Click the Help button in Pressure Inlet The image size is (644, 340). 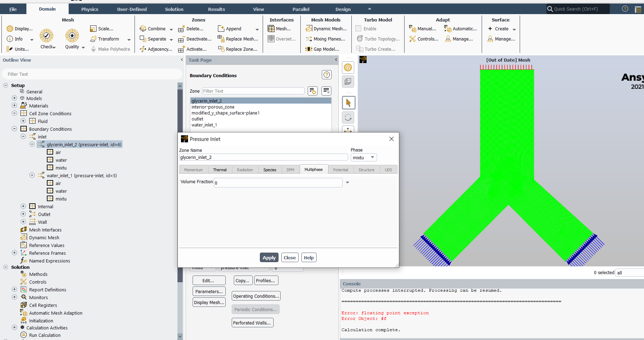click(309, 258)
